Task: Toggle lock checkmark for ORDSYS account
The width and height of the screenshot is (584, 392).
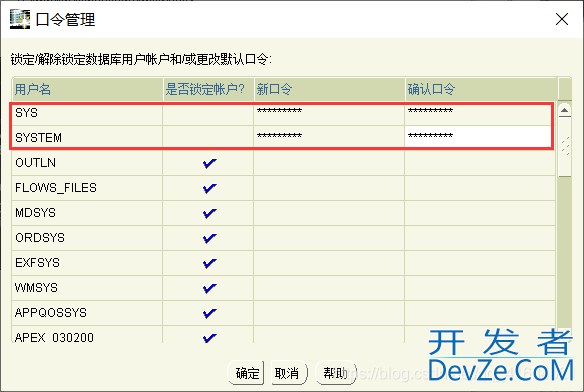Action: click(209, 238)
